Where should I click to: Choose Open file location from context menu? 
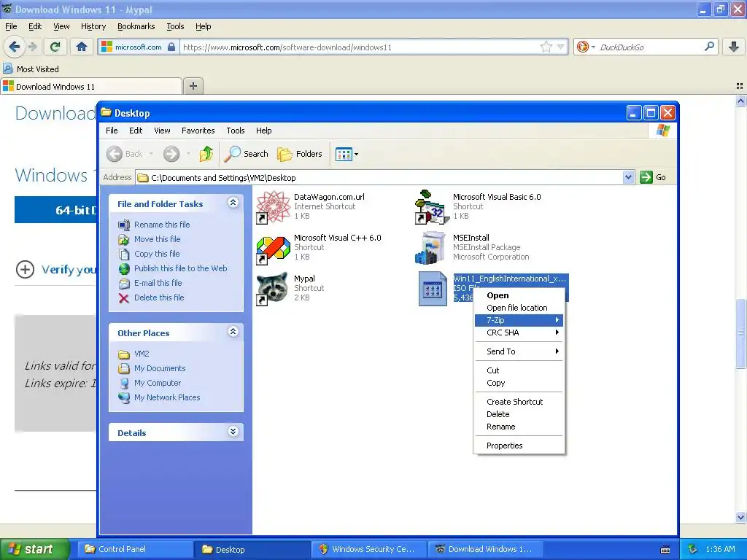[x=519, y=308]
